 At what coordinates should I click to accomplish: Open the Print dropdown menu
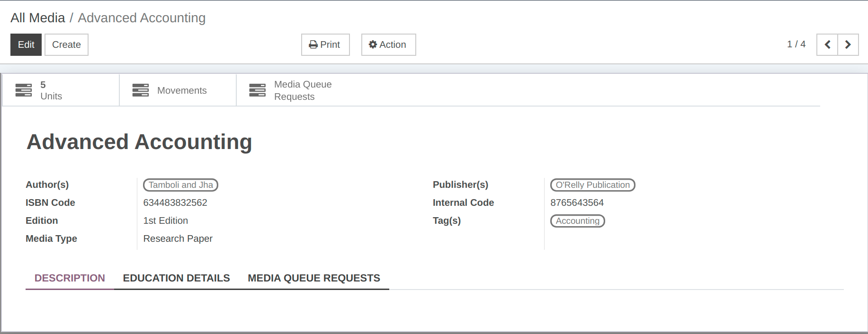(x=325, y=44)
